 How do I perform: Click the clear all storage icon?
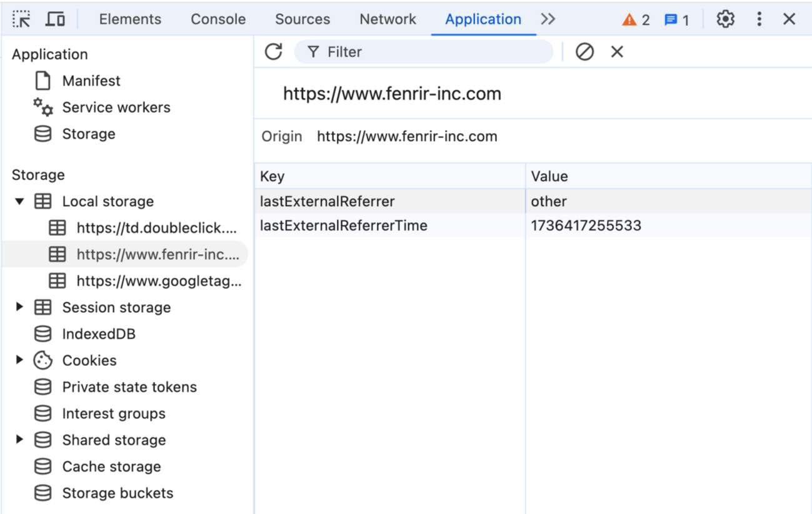point(584,52)
